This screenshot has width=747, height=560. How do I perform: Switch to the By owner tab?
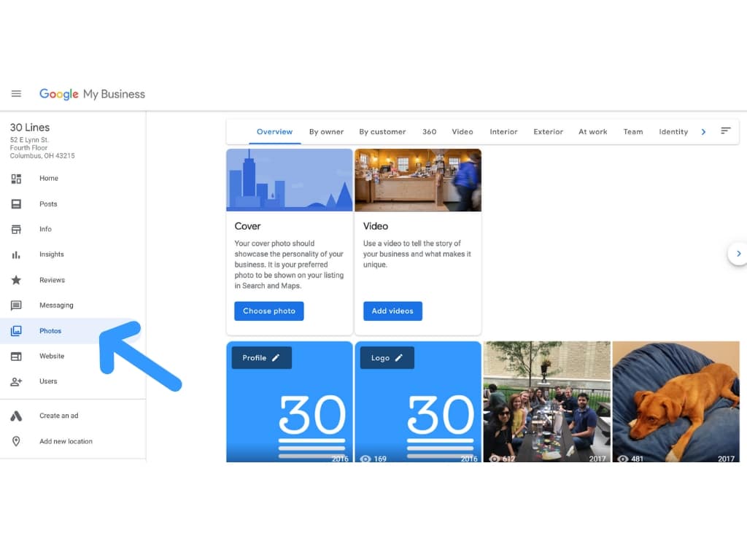326,132
